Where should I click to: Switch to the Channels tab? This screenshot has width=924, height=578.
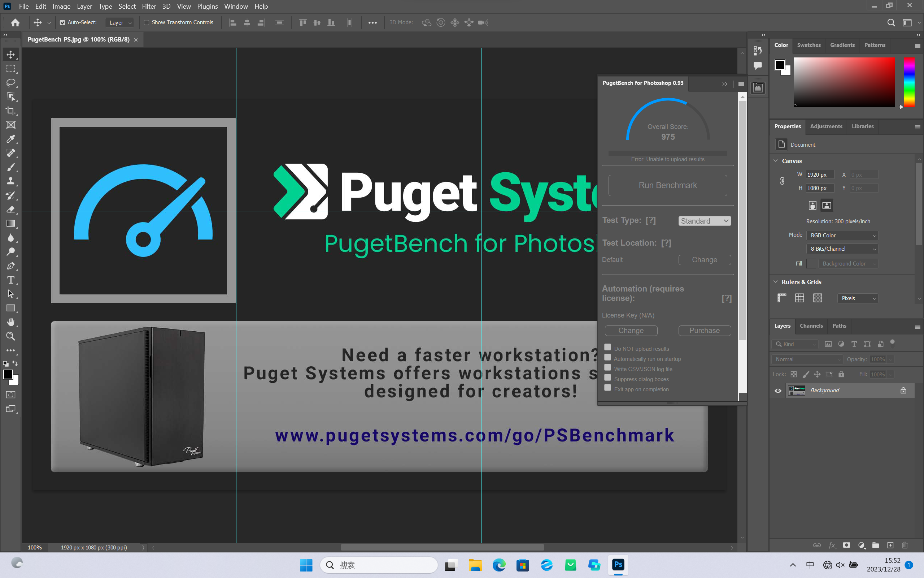(811, 326)
